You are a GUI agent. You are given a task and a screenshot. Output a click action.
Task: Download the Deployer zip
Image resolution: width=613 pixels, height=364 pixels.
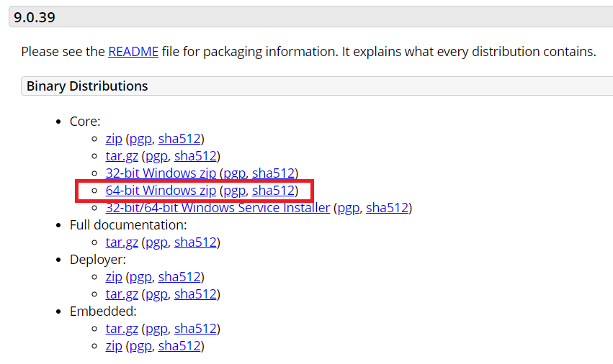114,277
